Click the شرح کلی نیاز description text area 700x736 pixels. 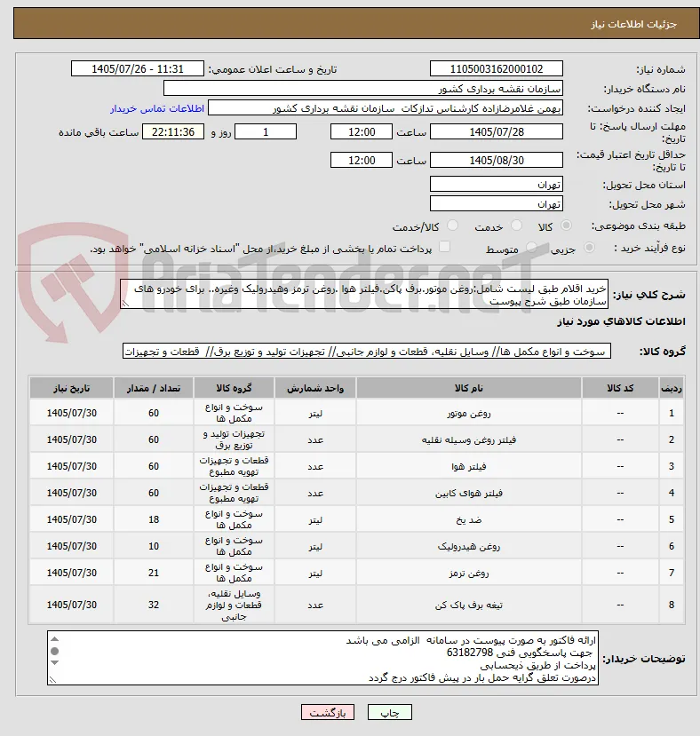point(364,294)
